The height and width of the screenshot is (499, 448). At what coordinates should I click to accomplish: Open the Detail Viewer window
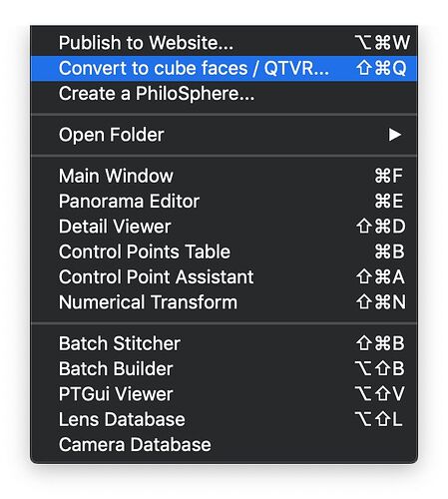[x=224, y=227]
